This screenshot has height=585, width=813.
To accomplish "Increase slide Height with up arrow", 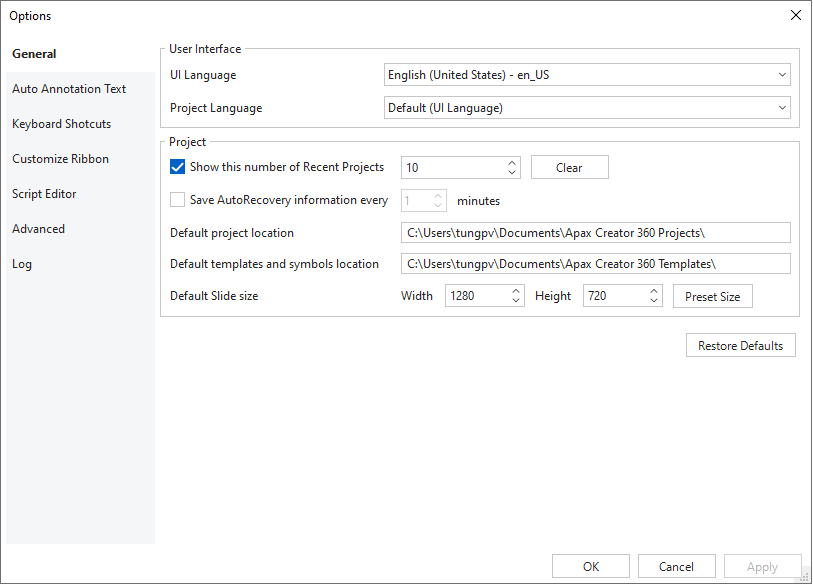I will [654, 291].
